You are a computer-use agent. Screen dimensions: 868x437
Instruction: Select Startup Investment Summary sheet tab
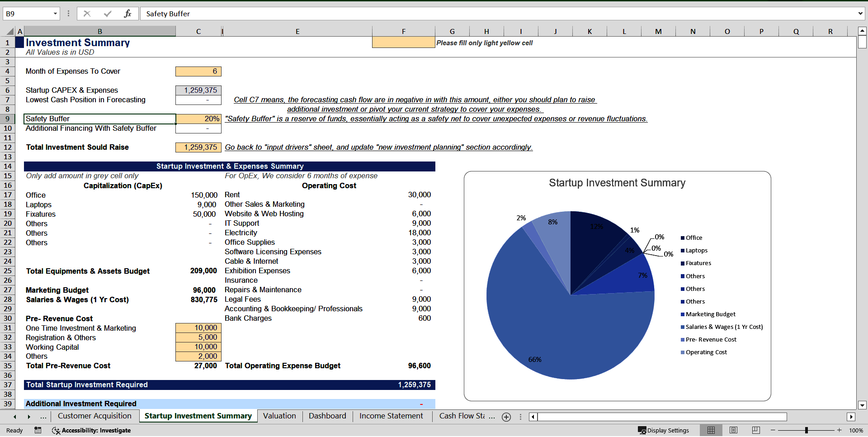[x=198, y=416]
